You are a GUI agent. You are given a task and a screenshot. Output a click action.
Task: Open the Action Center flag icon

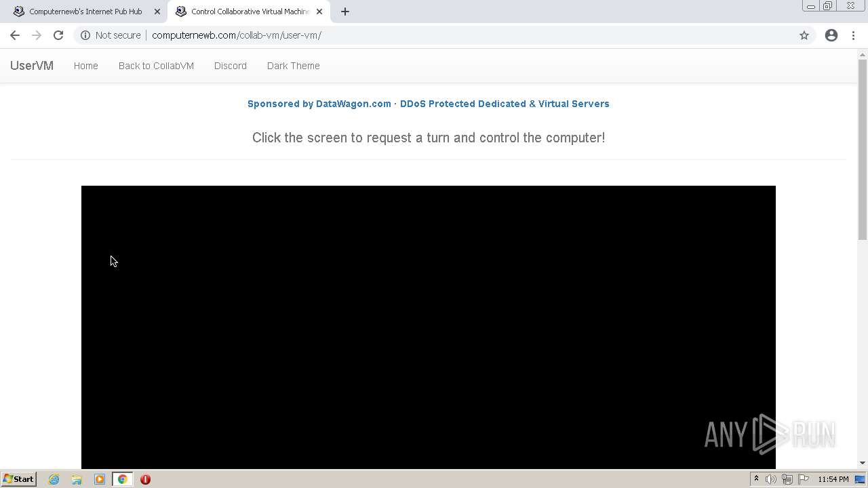pyautogui.click(x=803, y=479)
